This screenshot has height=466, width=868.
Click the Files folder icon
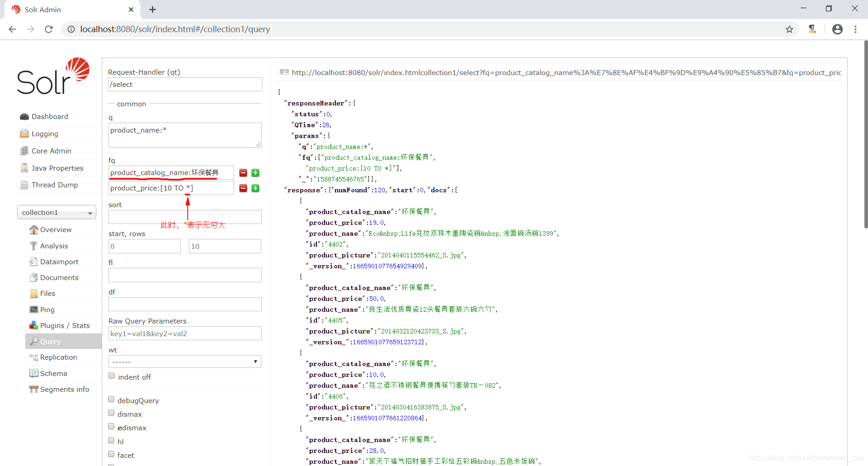tap(33, 294)
